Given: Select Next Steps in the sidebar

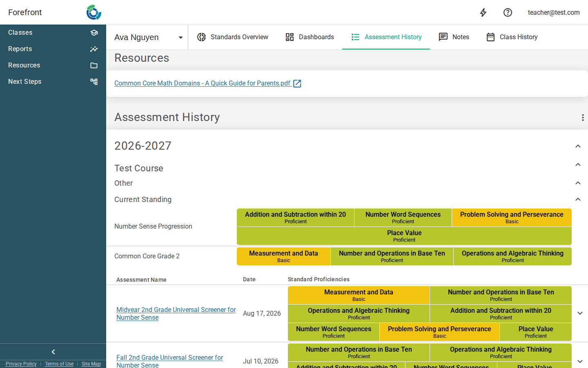Looking at the screenshot, I should (x=53, y=82).
